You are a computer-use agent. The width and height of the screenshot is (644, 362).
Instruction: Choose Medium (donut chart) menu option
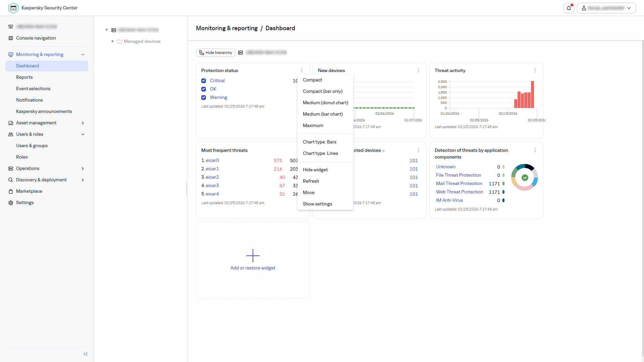pos(325,103)
